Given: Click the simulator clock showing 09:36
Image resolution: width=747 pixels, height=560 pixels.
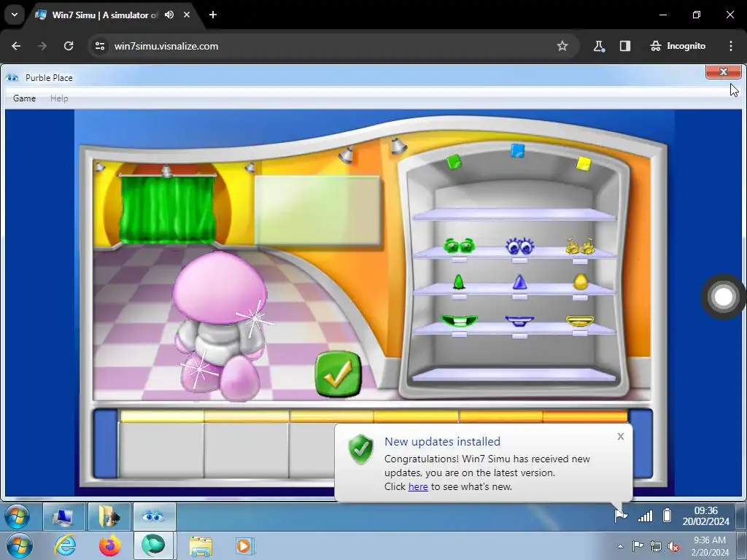Looking at the screenshot, I should click(x=705, y=516).
